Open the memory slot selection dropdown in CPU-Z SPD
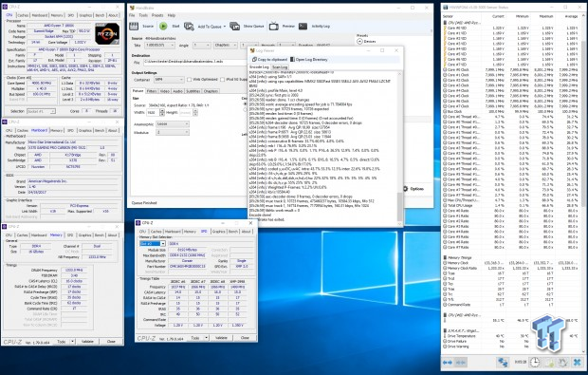 (153, 244)
